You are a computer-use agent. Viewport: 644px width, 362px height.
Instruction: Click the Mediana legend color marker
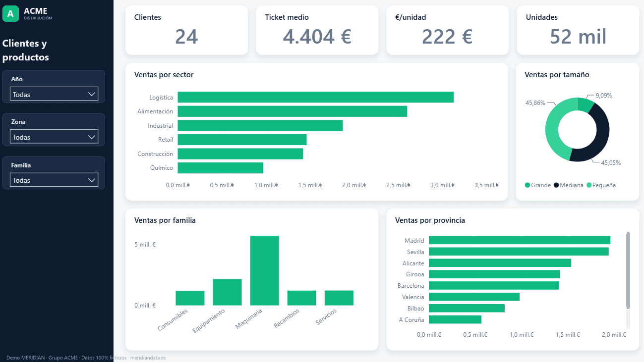[x=556, y=185]
